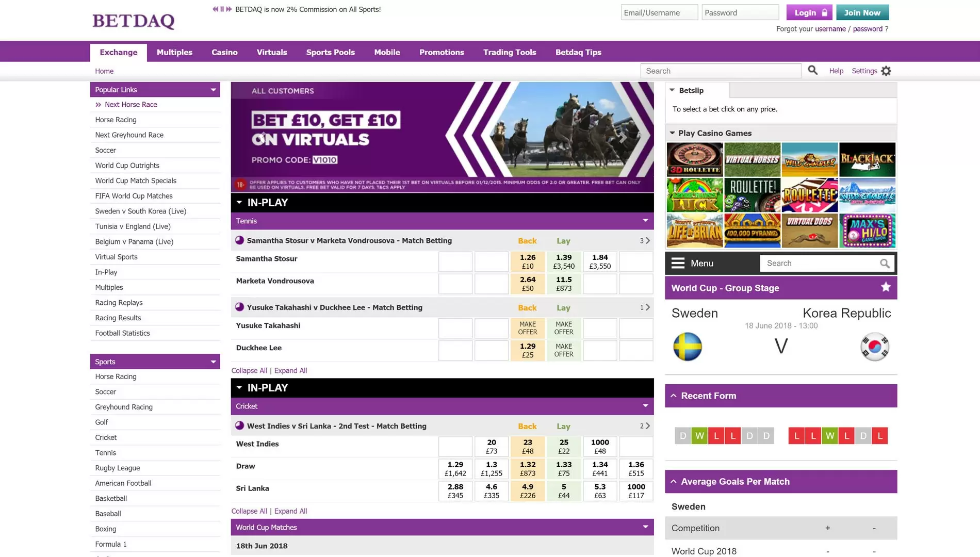Open the Trading Tools tab
Viewport: 980px width, 557px height.
[x=510, y=52]
